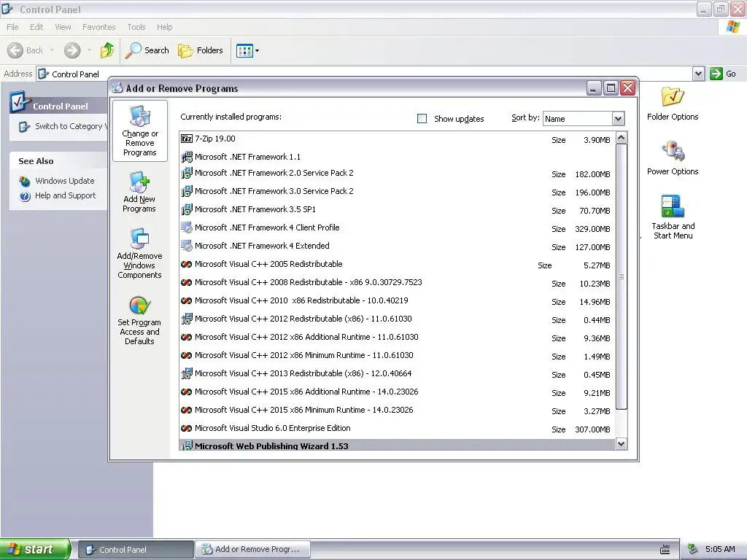Enable the Show updates checkbox
The width and height of the screenshot is (747, 560).
coord(422,119)
